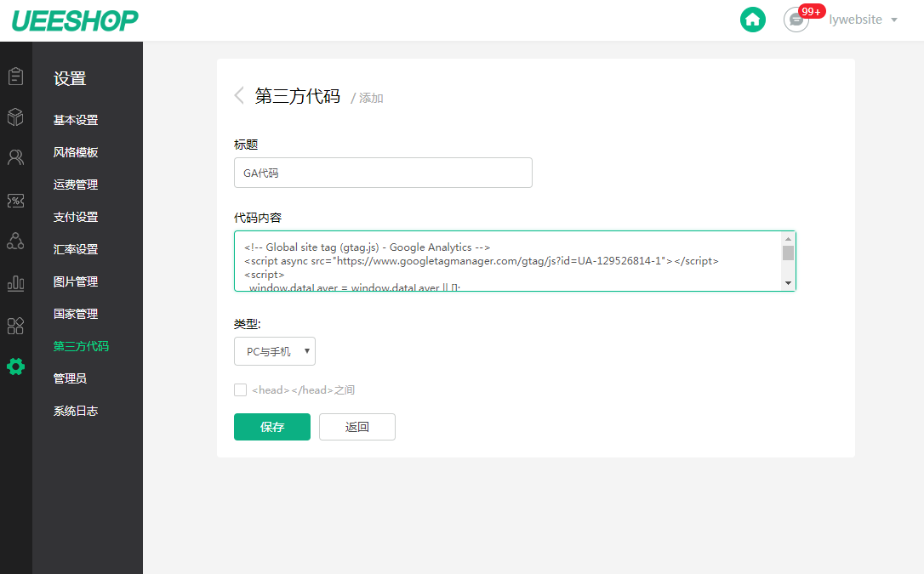This screenshot has width=924, height=574.
Task: Open the green settings gear icon
Action: [x=16, y=367]
